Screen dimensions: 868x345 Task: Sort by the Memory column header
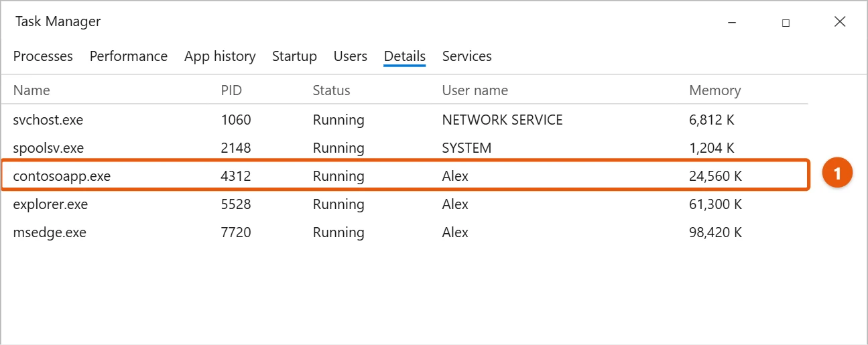tap(715, 90)
